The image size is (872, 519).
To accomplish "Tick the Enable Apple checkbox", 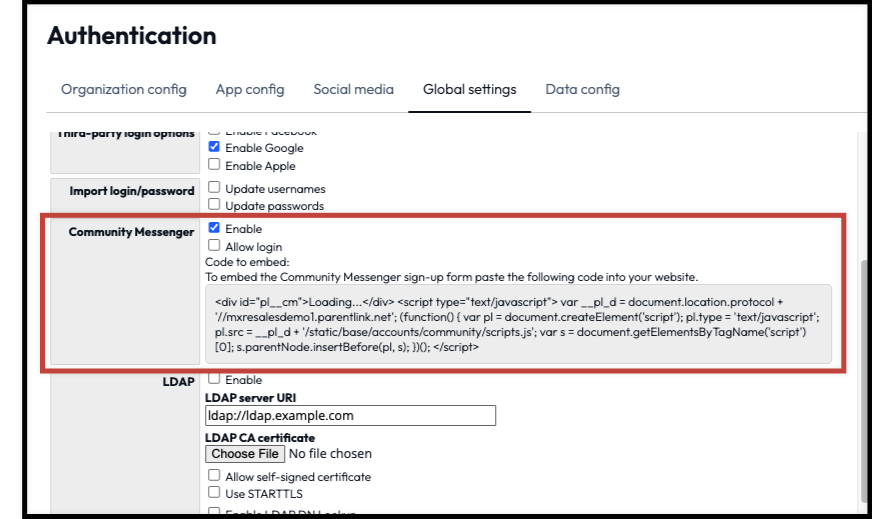I will pos(214,165).
